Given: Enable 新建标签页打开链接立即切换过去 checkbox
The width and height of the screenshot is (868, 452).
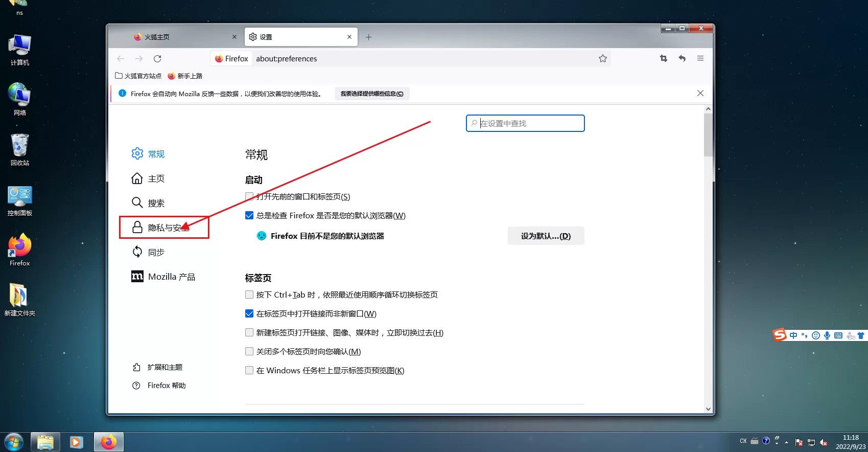Looking at the screenshot, I should pos(249,332).
